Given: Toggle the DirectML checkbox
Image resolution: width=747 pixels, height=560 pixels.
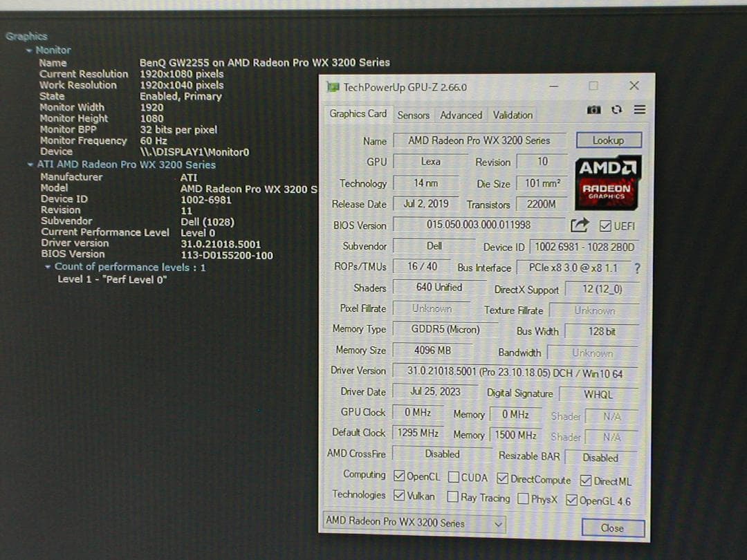Looking at the screenshot, I should tap(586, 480).
